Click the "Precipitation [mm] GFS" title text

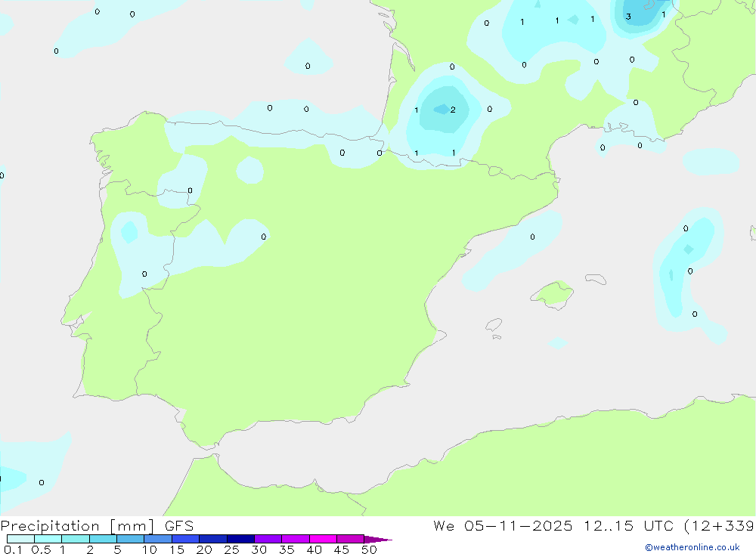[x=97, y=526]
